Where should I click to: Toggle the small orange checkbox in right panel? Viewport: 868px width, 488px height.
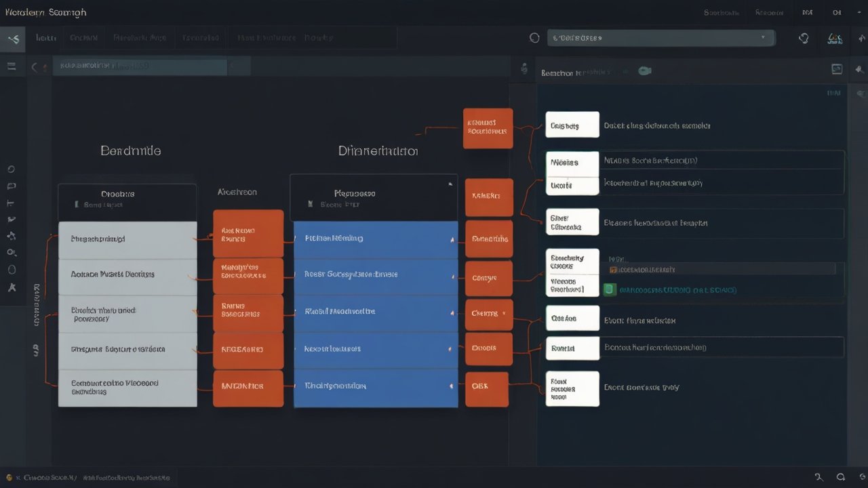(x=613, y=270)
